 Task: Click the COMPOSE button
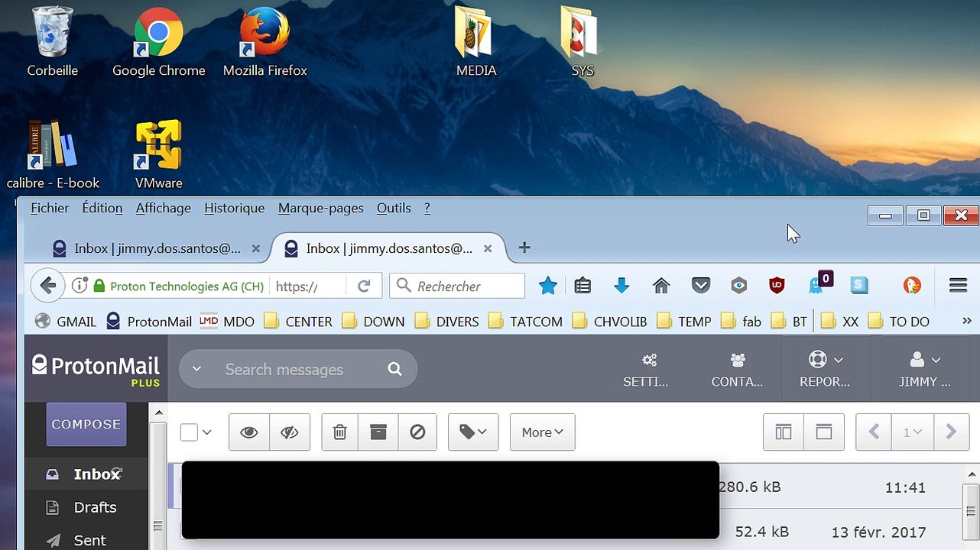[x=86, y=424]
